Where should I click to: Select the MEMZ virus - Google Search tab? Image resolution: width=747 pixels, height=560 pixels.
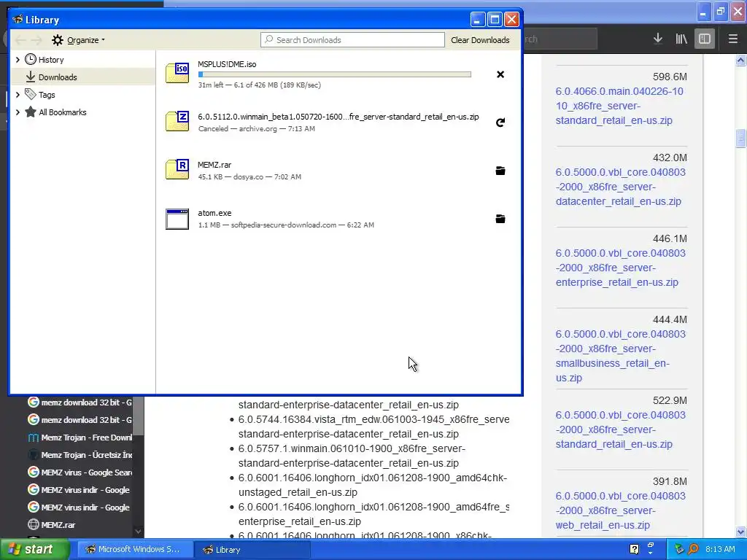pos(79,472)
